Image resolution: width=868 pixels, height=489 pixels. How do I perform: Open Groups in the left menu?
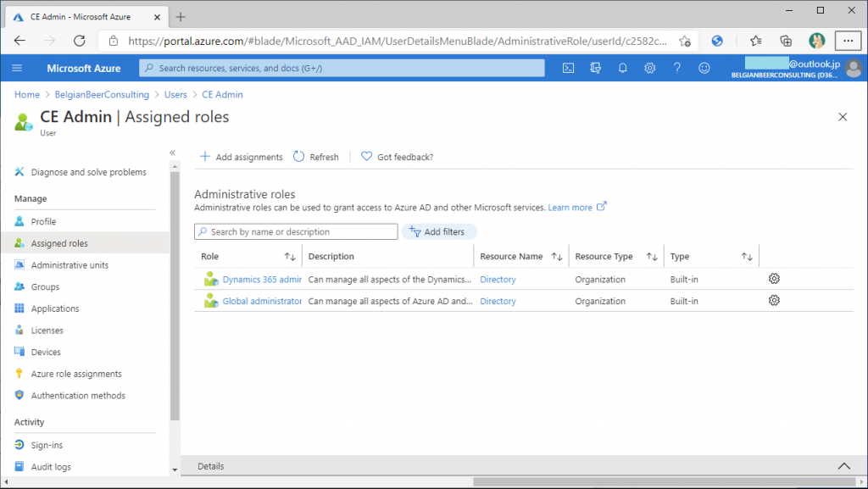(45, 286)
